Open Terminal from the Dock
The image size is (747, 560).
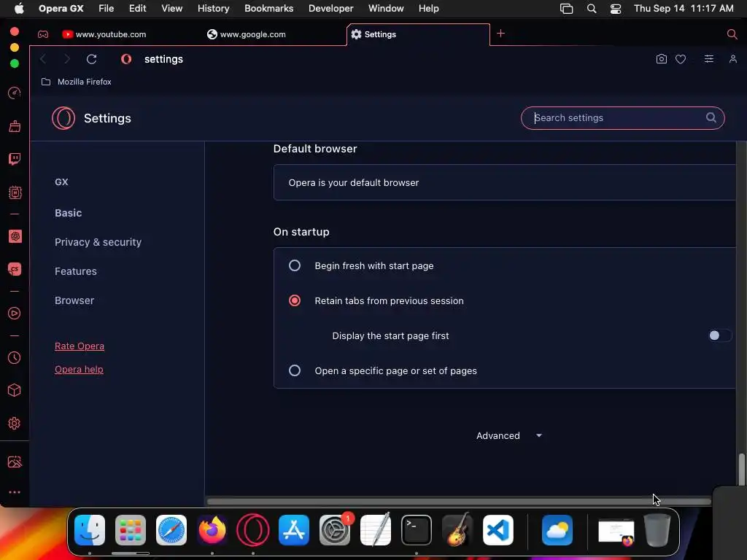(x=417, y=530)
